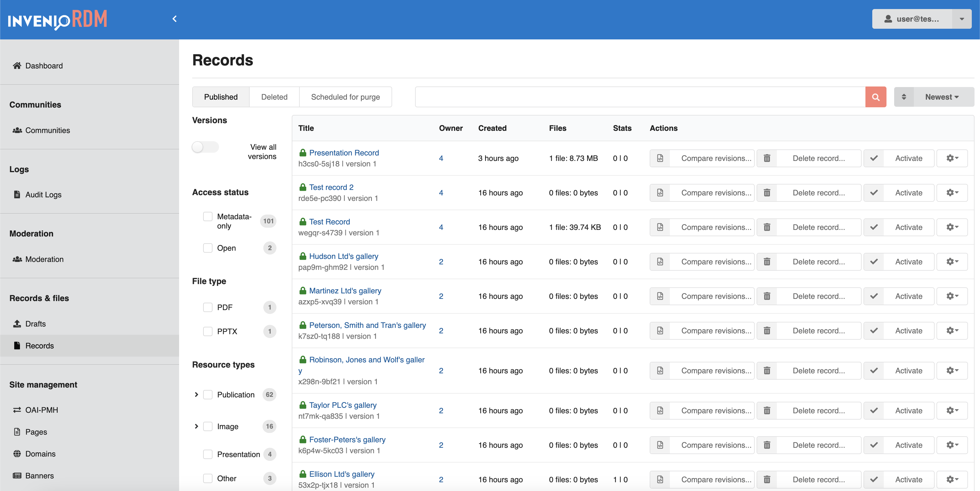Click trash icon for Test record 2
The image size is (980, 491).
767,193
